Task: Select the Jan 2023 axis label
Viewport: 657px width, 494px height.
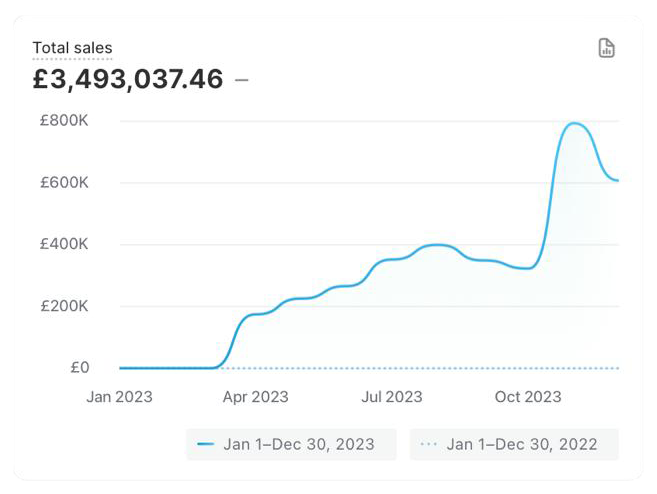Action: 119,397
